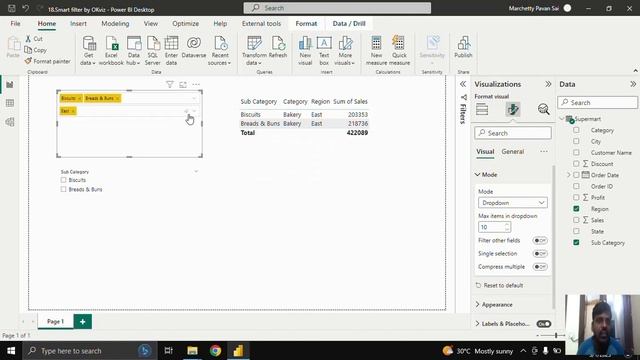Open More visuals
Viewport: 640px width, 360px height.
[345, 50]
